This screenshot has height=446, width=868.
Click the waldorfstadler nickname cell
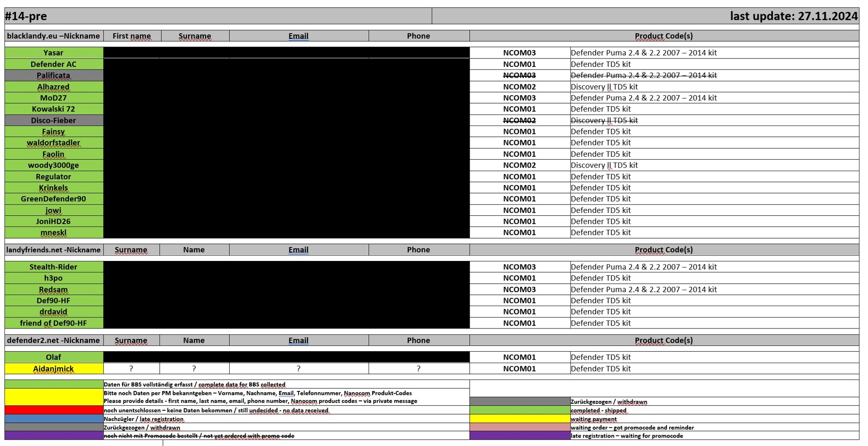coord(54,142)
